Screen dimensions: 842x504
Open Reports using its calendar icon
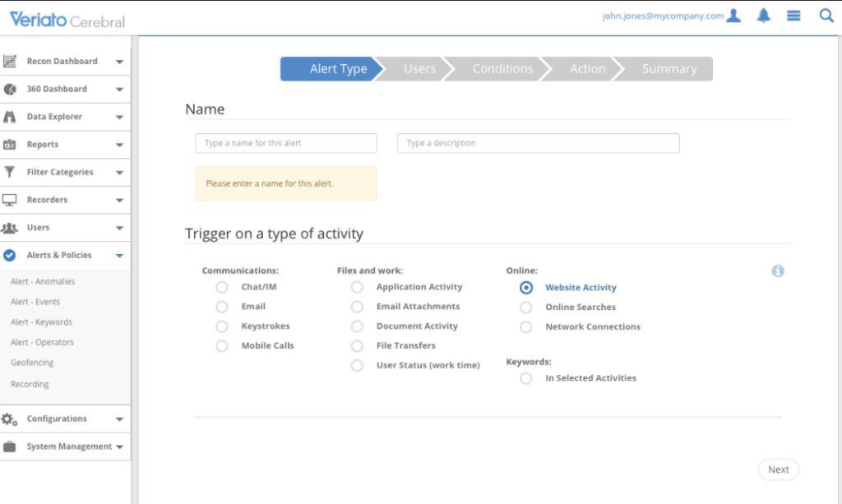click(x=12, y=144)
